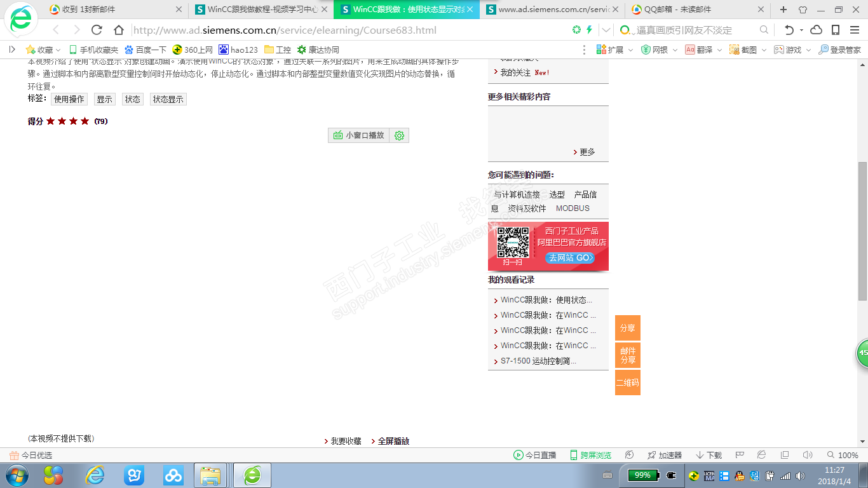Click the colorful pinwheel taskbar icon
The height and width of the screenshot is (488, 868).
pyautogui.click(x=53, y=475)
